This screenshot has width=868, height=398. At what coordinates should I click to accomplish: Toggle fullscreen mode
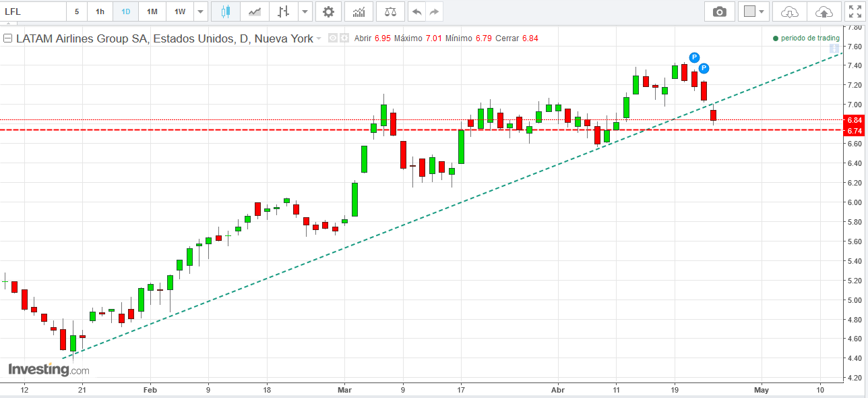click(x=855, y=11)
